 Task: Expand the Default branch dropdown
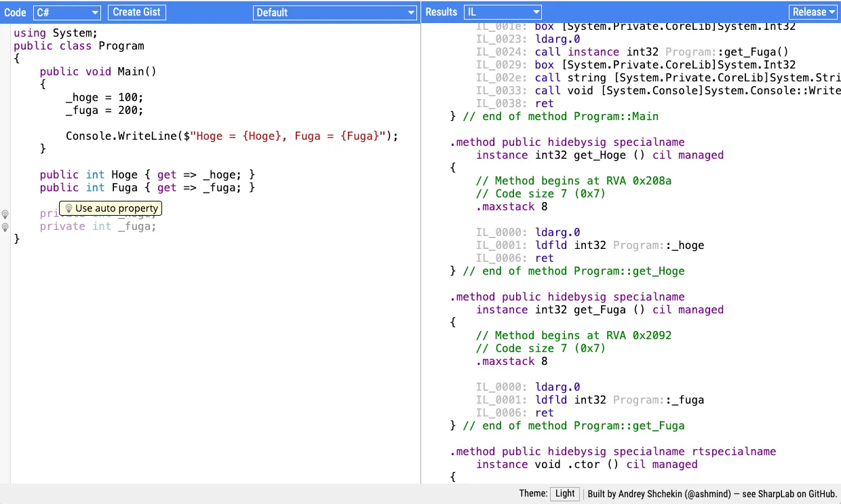point(335,12)
